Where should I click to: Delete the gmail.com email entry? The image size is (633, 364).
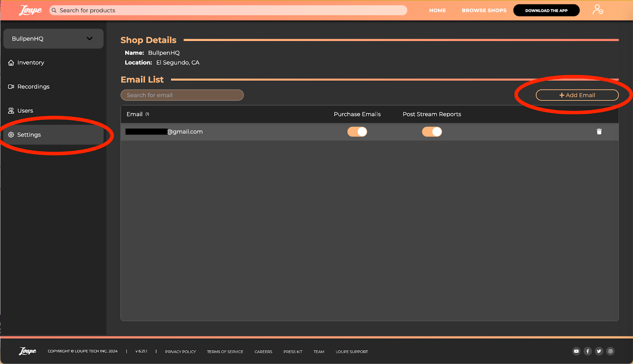(599, 132)
